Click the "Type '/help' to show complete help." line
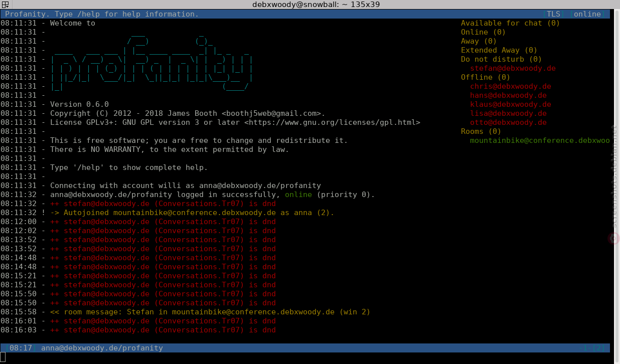 pos(129,167)
